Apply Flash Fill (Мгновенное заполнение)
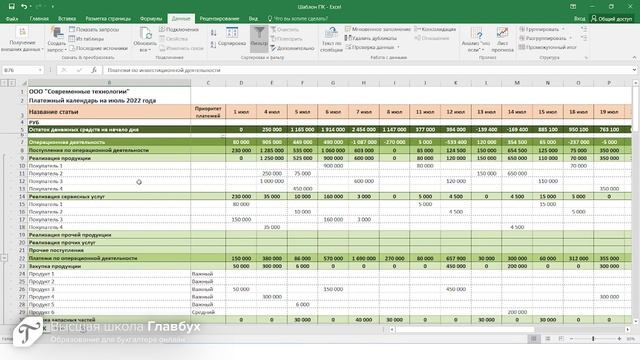640x360 pixels. 378,29
